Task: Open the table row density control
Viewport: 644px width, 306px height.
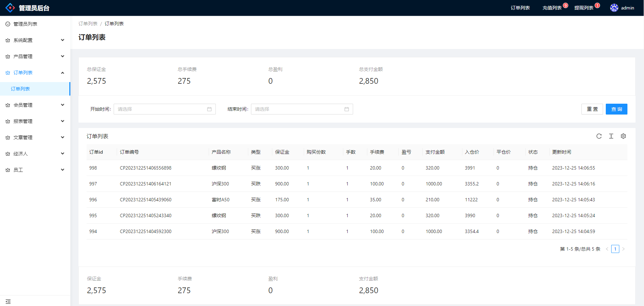Action: point(611,136)
